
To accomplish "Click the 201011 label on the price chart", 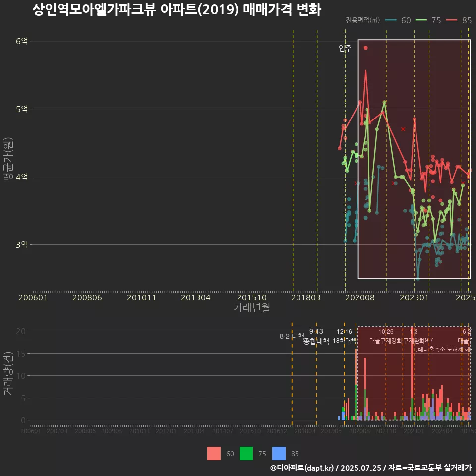I will (141, 297).
